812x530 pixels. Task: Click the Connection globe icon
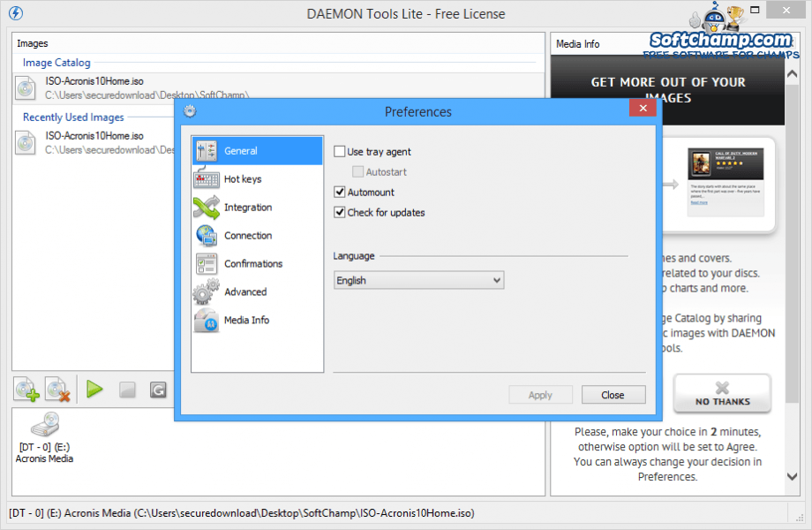tap(207, 236)
